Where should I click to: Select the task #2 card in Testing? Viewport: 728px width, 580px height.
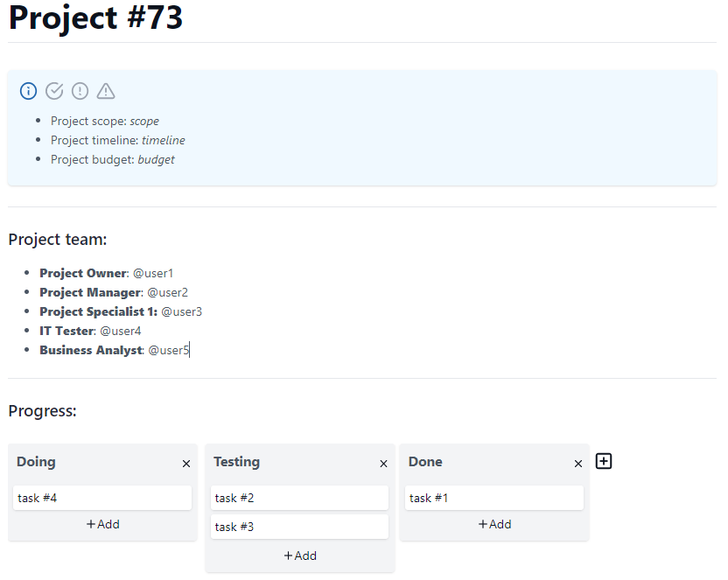pyautogui.click(x=299, y=497)
